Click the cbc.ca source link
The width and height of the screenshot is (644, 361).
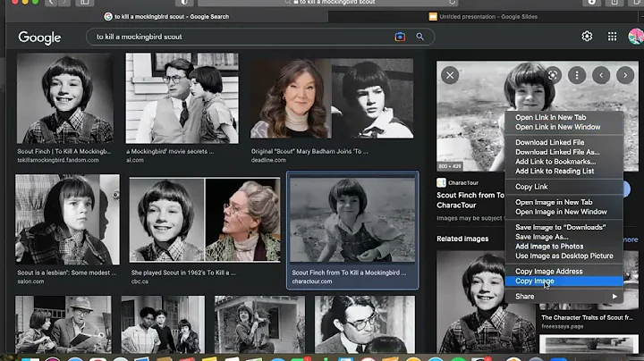tap(140, 281)
